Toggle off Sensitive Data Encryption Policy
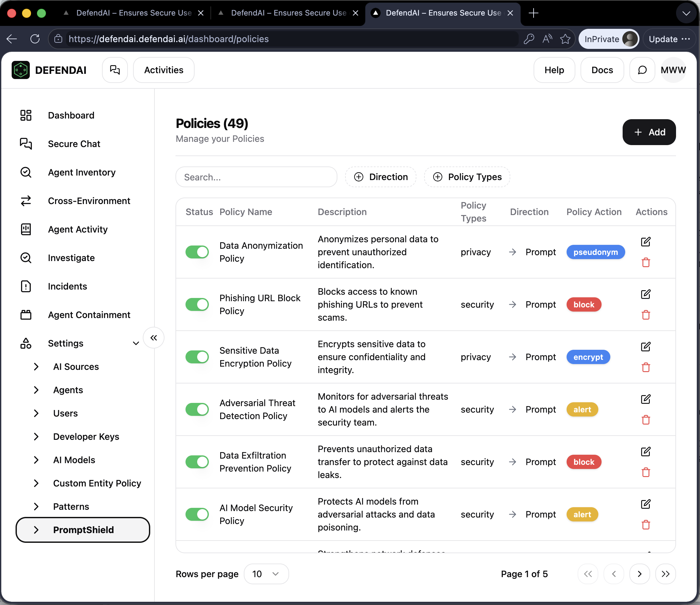 pyautogui.click(x=197, y=357)
